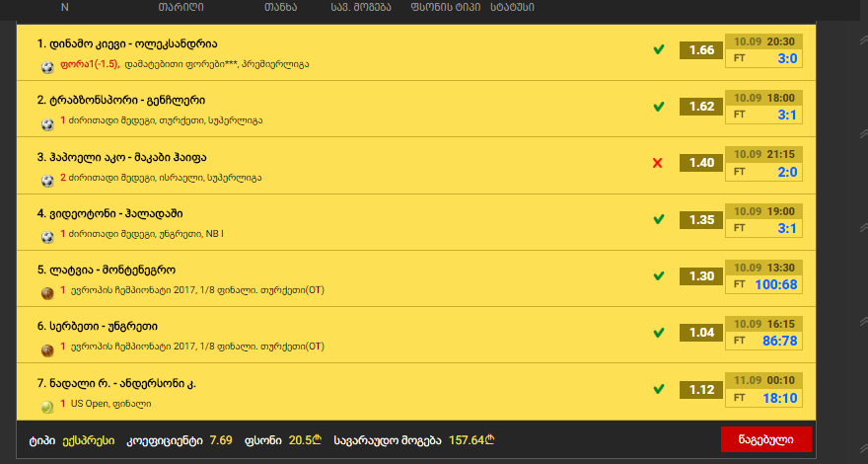Click the 1.40 odds box
Image resolution: width=868 pixels, height=464 pixels.
pyautogui.click(x=701, y=163)
